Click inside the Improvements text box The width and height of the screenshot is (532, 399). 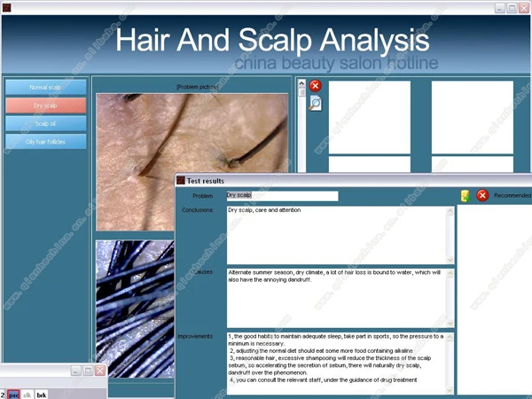pos(336,364)
